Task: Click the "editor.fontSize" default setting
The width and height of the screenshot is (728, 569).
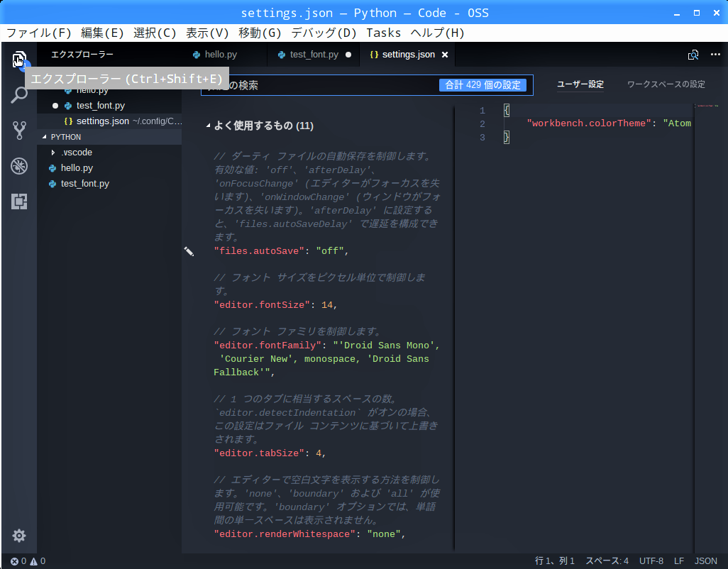Action: [x=262, y=305]
